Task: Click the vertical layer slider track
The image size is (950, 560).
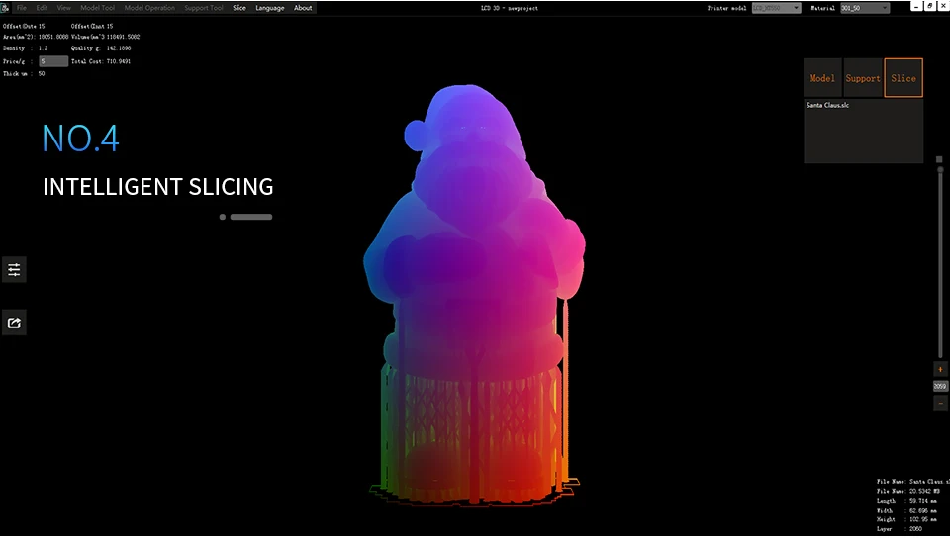Action: (x=940, y=263)
